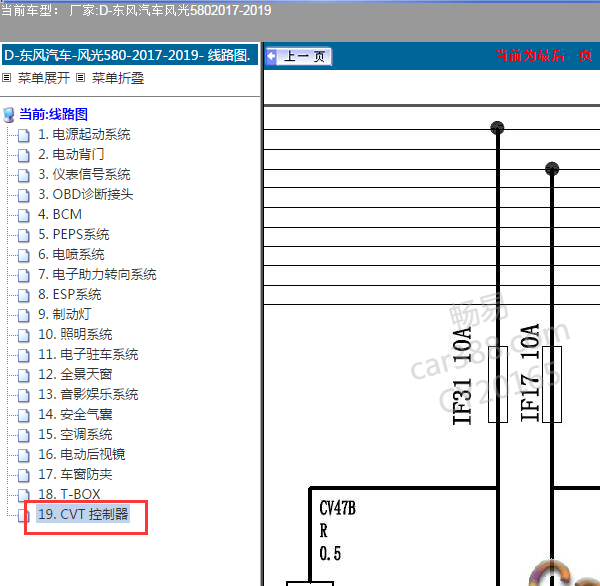Click the page icon beside 5. PEPS系统

coord(24,235)
